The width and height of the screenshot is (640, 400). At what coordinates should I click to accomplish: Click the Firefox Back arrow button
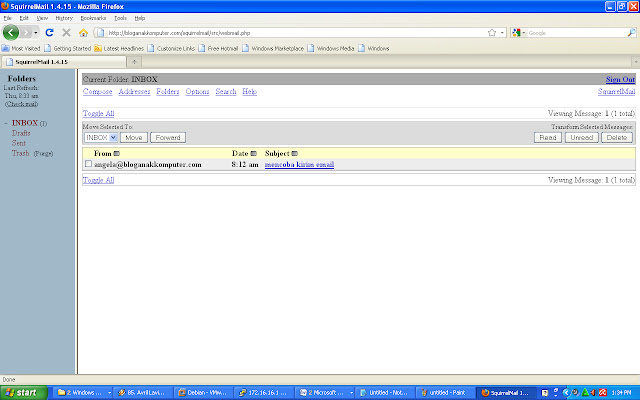(x=11, y=33)
